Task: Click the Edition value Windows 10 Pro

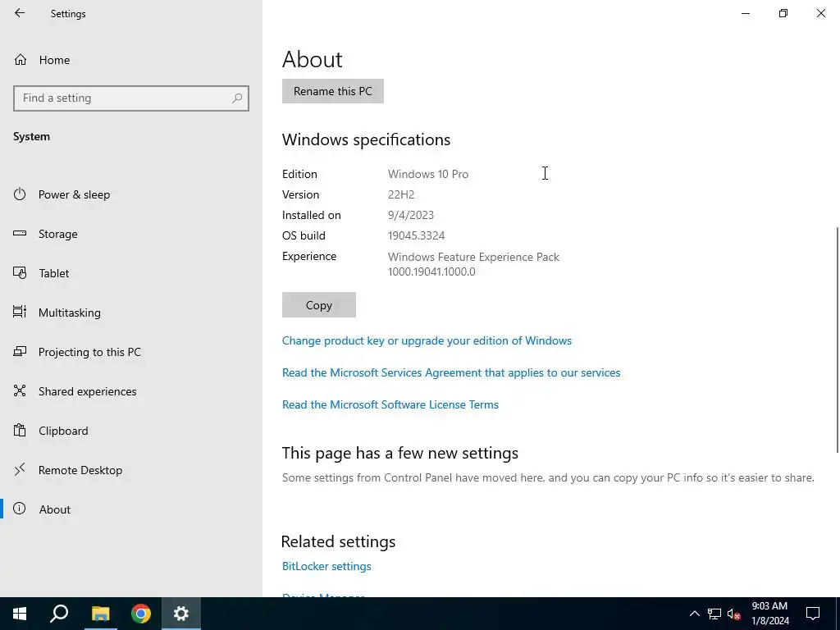Action: (428, 174)
